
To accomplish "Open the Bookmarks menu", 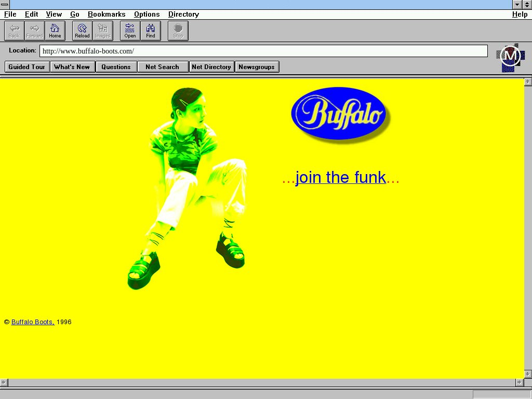I will [x=107, y=15].
